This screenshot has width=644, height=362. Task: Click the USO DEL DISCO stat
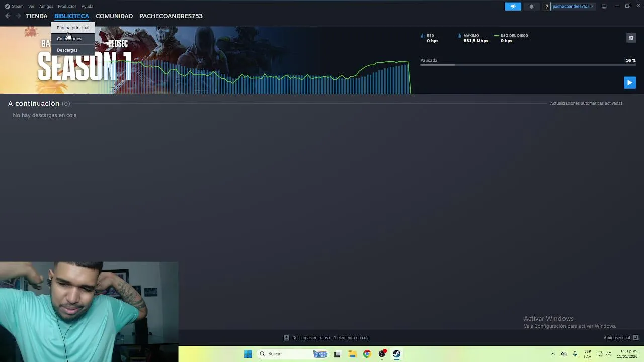pyautogui.click(x=511, y=38)
